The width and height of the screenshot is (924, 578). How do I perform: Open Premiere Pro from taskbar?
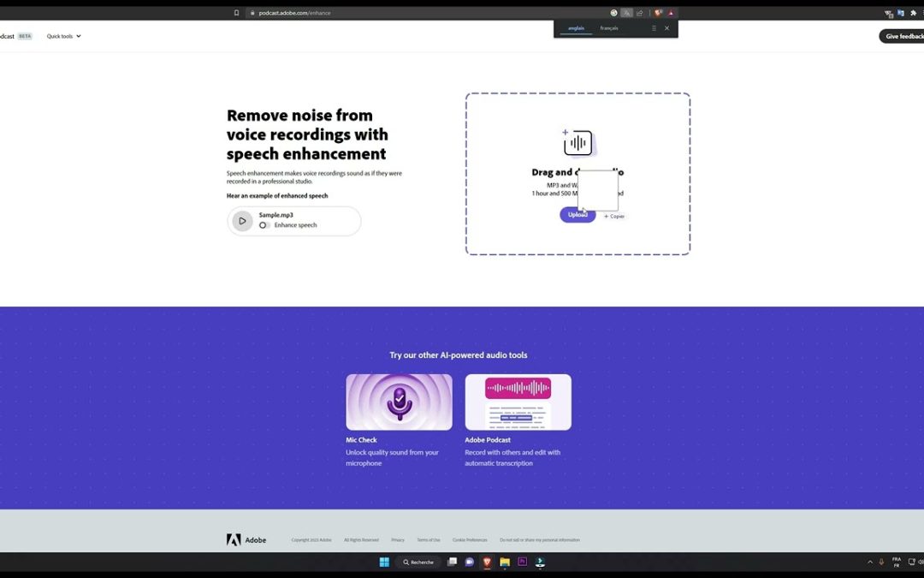(522, 562)
